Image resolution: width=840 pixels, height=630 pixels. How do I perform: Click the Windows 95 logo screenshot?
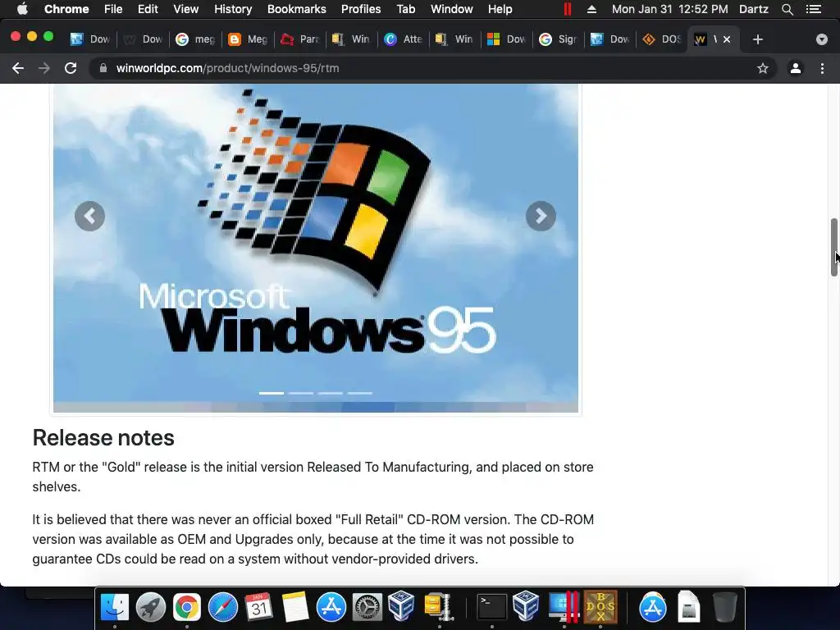click(x=316, y=248)
